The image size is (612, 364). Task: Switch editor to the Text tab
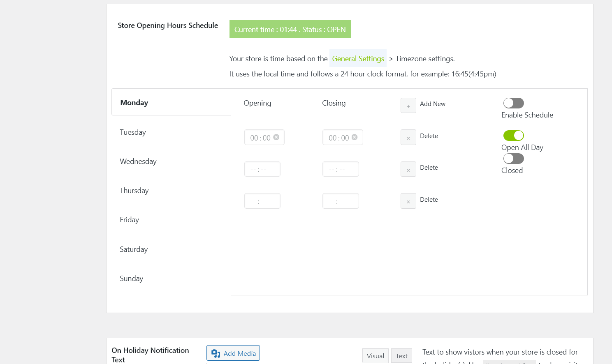click(401, 356)
